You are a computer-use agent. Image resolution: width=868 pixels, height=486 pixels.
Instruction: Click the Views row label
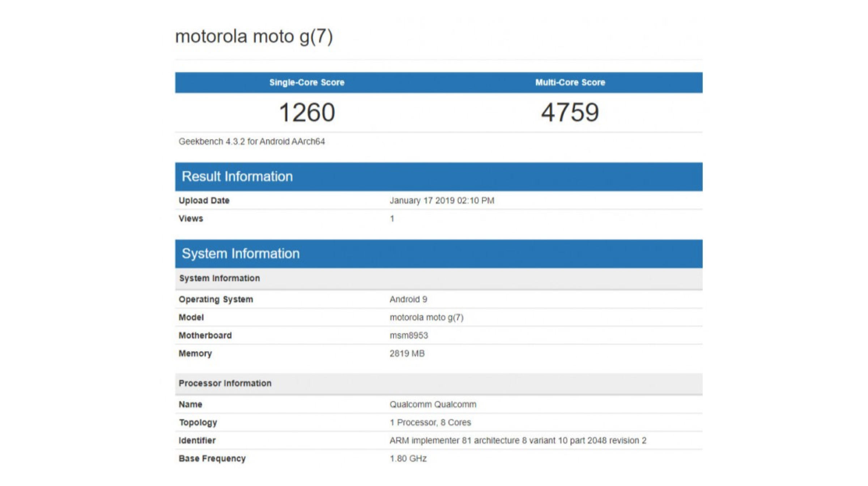[x=191, y=218]
